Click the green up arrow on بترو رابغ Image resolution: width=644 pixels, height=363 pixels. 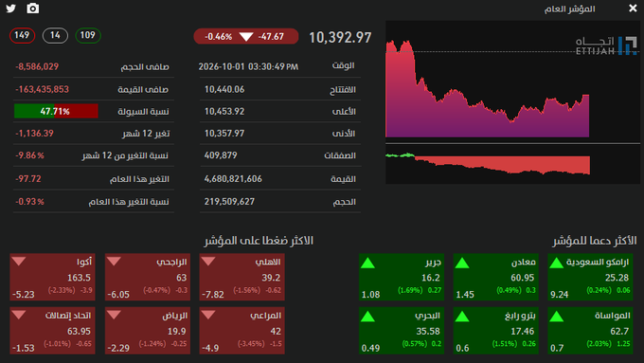(462, 317)
